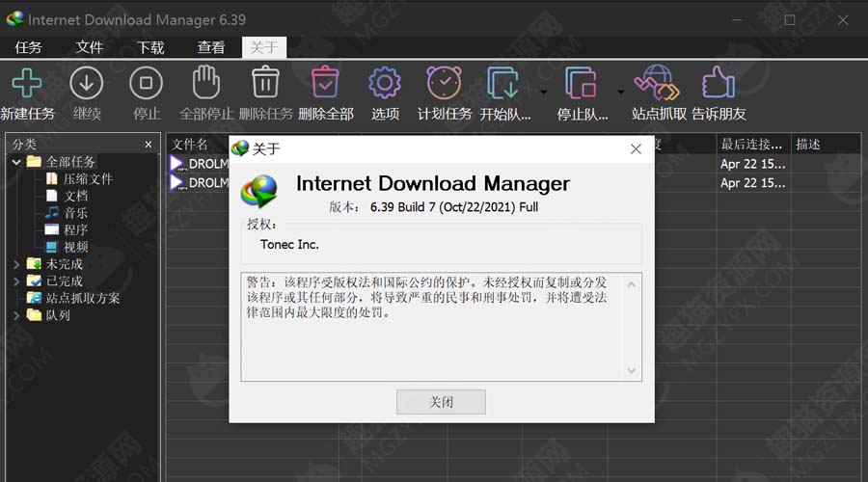
Task: Select 站点抓取方案 tree item
Action: pos(83,298)
